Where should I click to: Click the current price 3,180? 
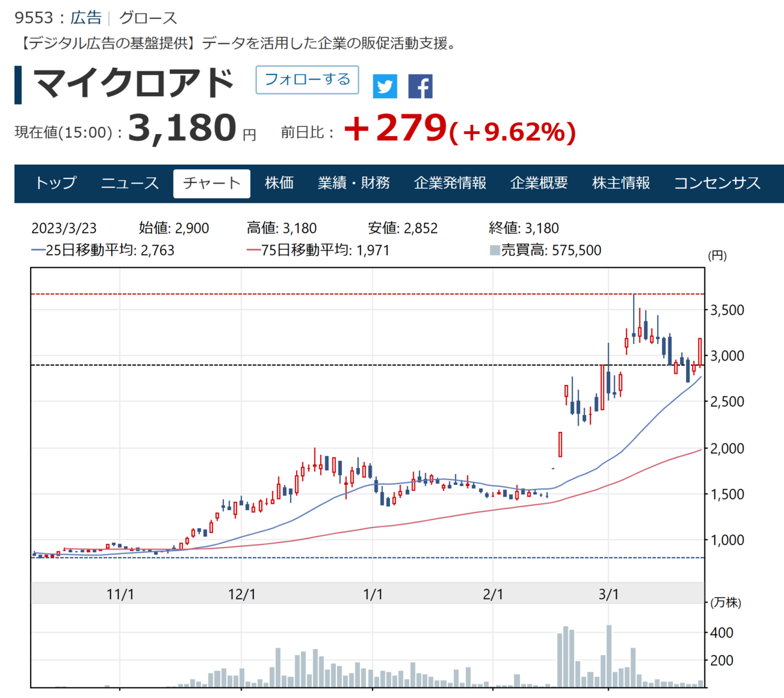(182, 127)
